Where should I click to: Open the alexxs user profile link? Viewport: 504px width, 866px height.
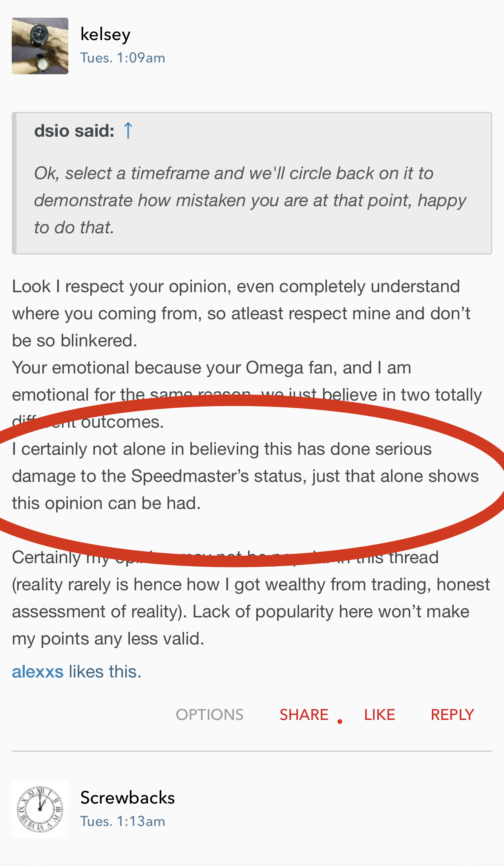point(38,672)
